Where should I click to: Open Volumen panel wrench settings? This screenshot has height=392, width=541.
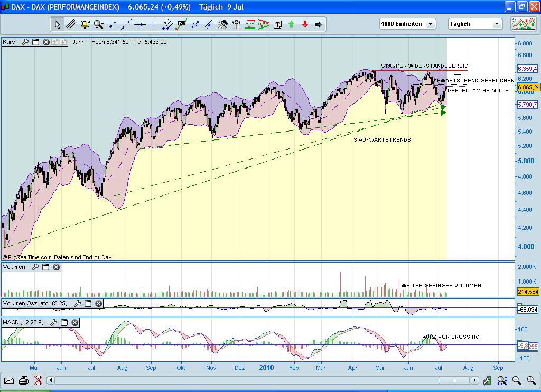coord(35,267)
